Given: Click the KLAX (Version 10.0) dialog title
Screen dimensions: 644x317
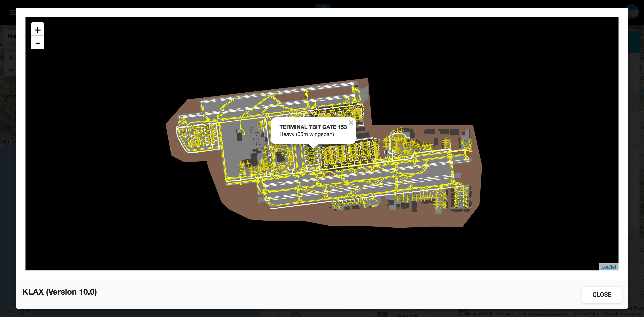Looking at the screenshot, I should tap(59, 292).
